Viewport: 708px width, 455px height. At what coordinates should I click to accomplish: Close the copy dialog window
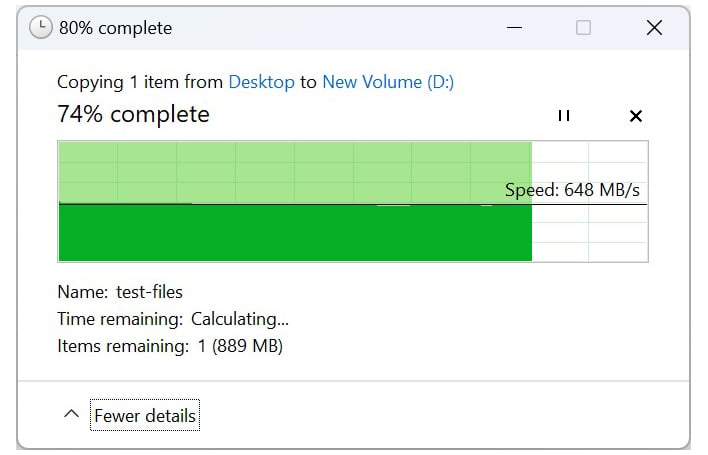point(654,28)
